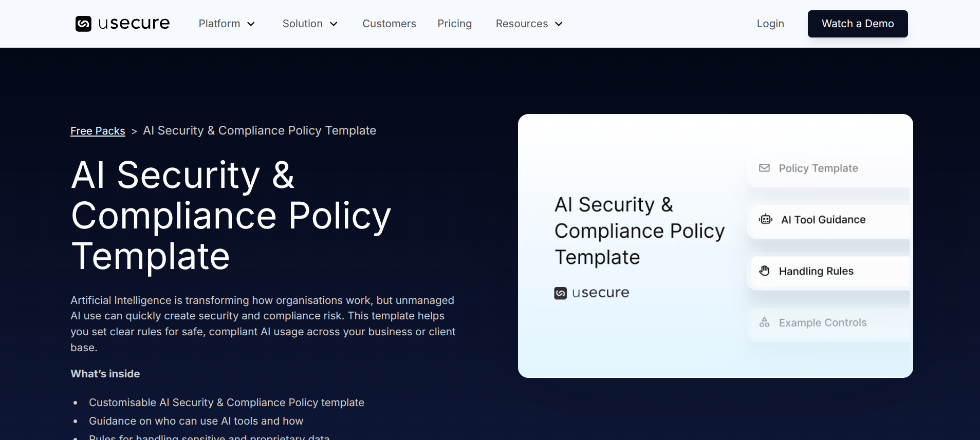Select the Handling Rules card label
This screenshot has width=980, height=440.
tap(816, 271)
